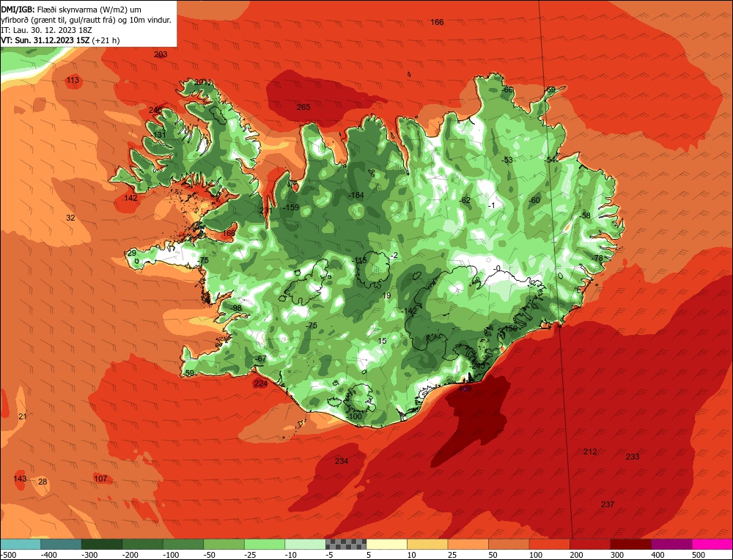The width and height of the screenshot is (733, 560).
Task: Select the value '-69' on the northeast peninsula
Action: [x=549, y=89]
